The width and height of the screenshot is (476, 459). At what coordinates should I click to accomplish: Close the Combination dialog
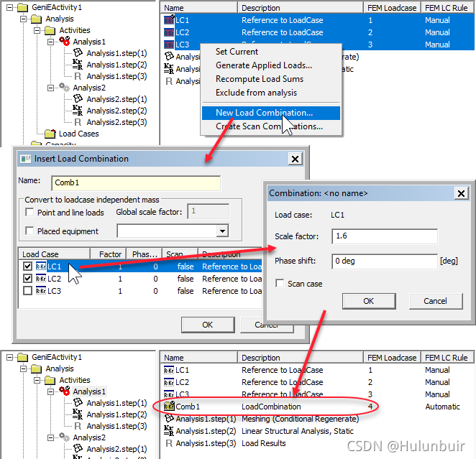pyautogui.click(x=461, y=193)
